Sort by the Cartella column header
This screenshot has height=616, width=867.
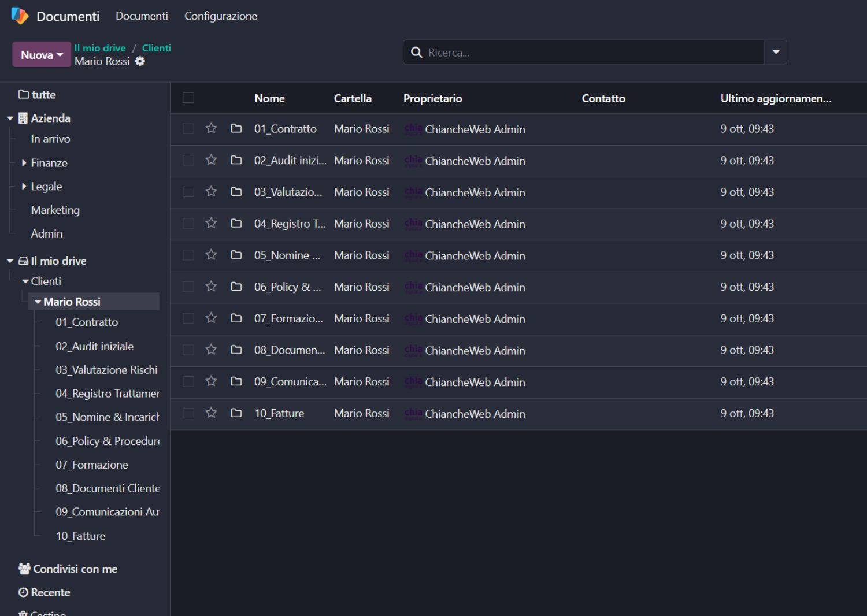click(353, 98)
